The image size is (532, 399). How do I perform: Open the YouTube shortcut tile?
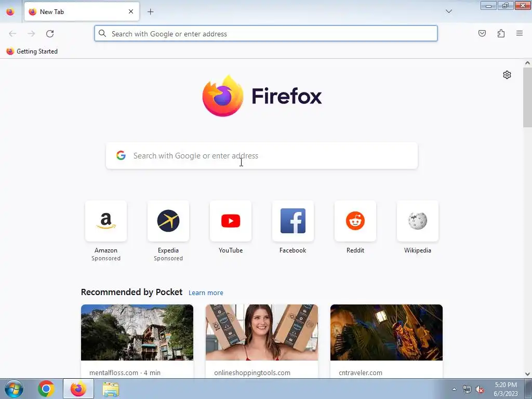pyautogui.click(x=231, y=221)
